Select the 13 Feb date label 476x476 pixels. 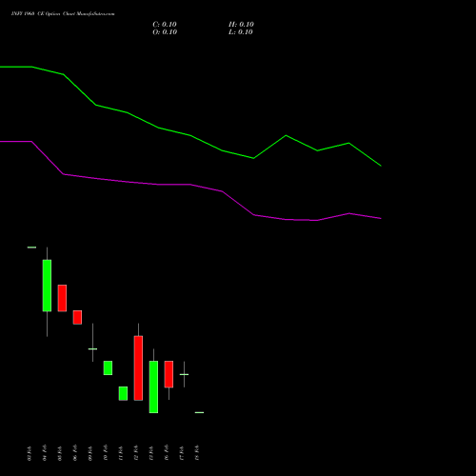coord(151,453)
